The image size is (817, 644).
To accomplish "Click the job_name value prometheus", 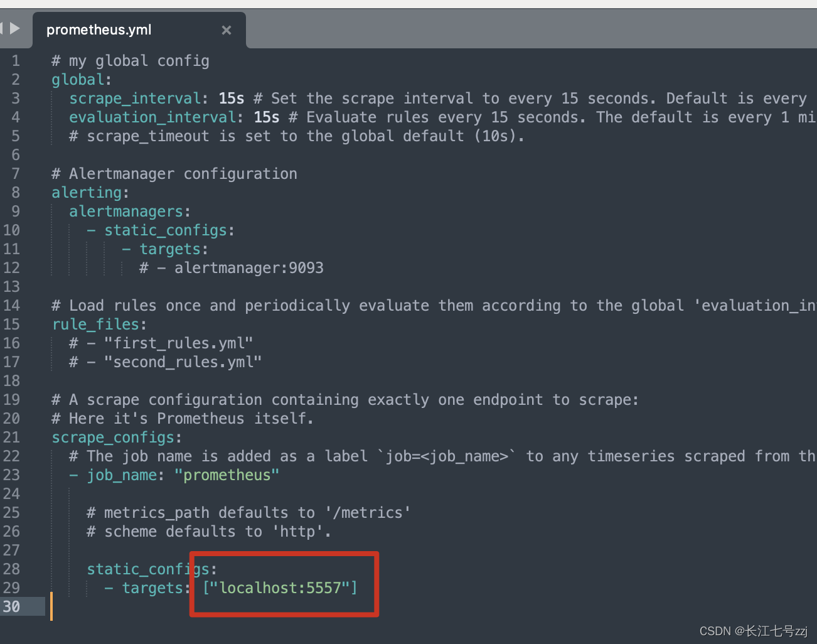I will point(227,475).
